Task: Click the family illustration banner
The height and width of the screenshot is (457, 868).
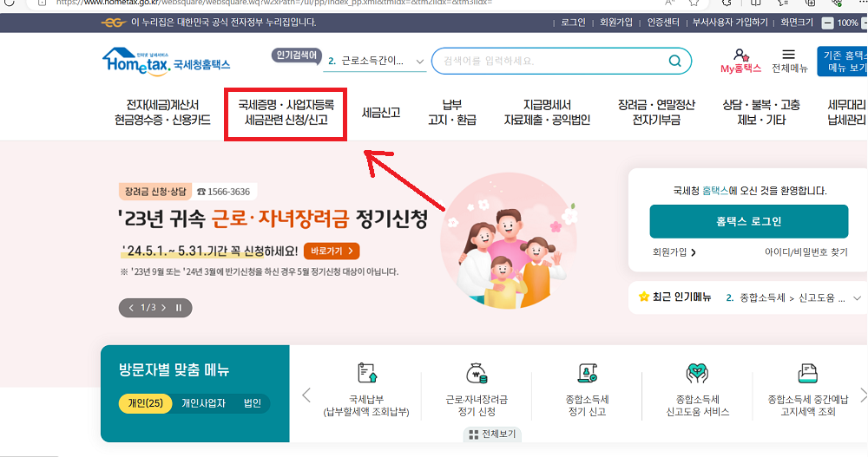Action: [508, 241]
